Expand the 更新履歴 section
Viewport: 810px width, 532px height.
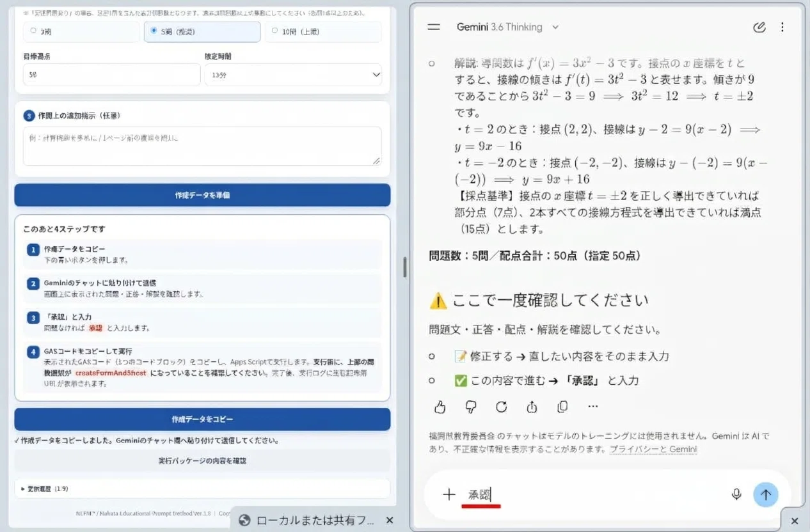(x=202, y=489)
